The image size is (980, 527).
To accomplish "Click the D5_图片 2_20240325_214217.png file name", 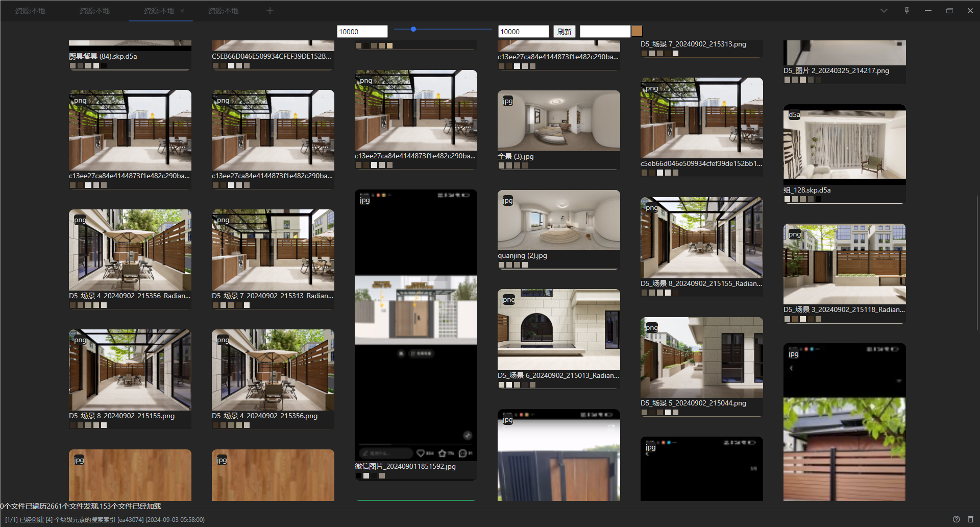I will pyautogui.click(x=836, y=70).
